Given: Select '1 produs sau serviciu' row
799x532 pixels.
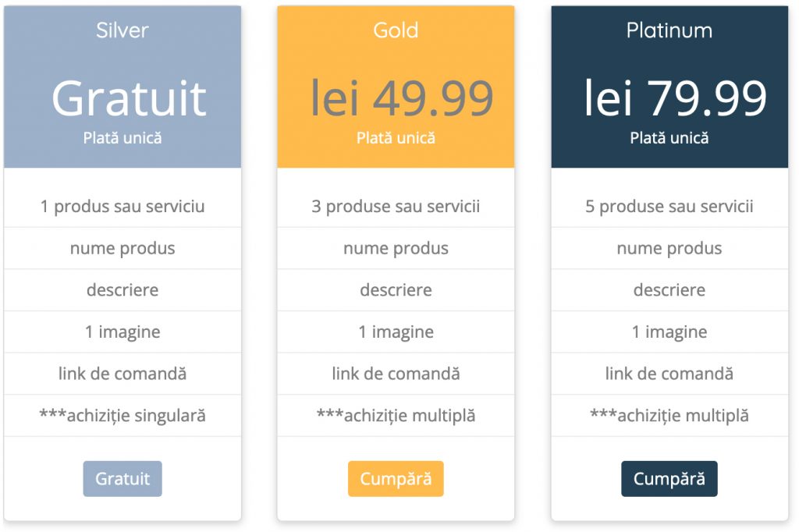Looking at the screenshot, I should [123, 207].
